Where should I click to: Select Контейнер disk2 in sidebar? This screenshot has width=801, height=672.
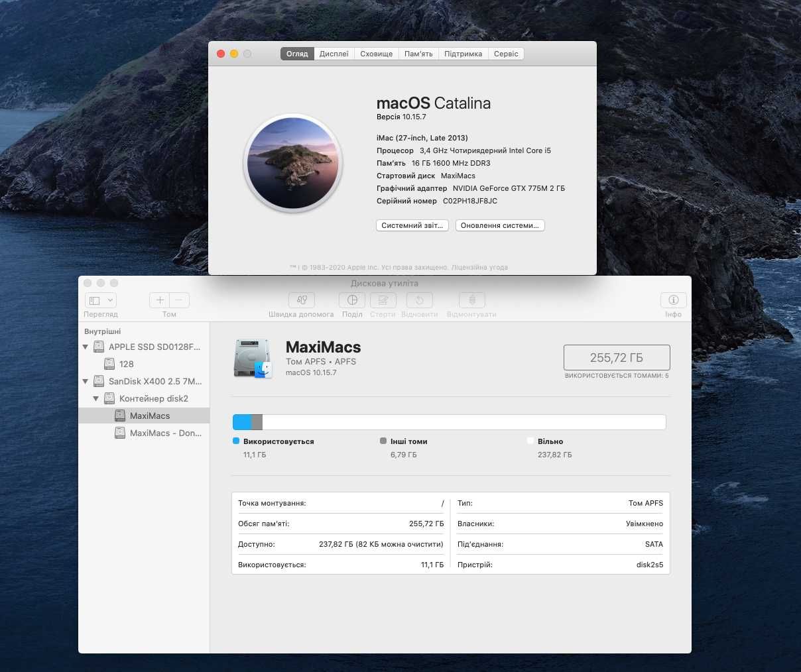[144, 398]
